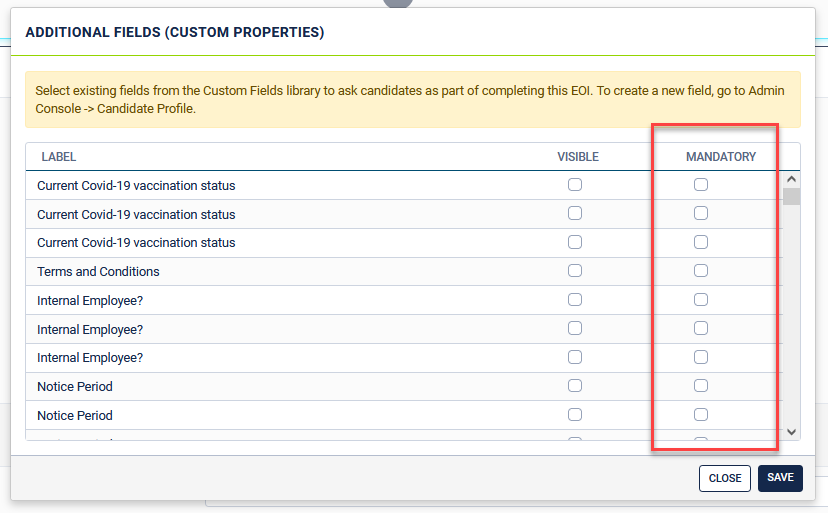The width and height of the screenshot is (828, 513).
Task: Click the scrollbar up arrow
Action: (x=791, y=179)
